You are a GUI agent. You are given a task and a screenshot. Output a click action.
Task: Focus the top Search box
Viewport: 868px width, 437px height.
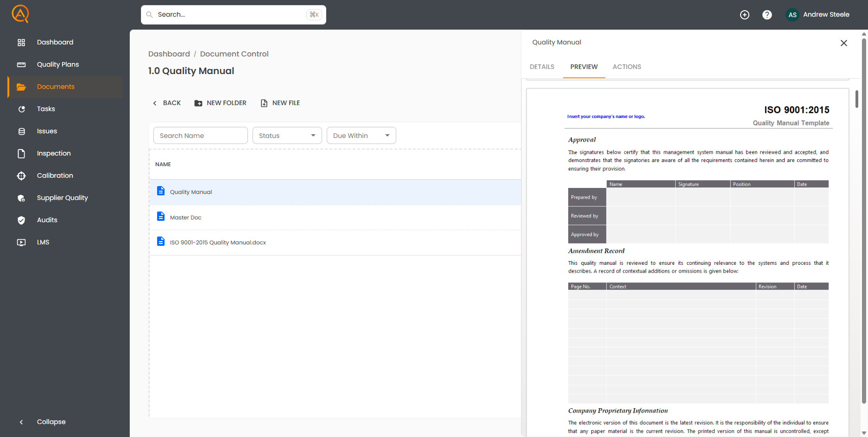pyautogui.click(x=234, y=15)
